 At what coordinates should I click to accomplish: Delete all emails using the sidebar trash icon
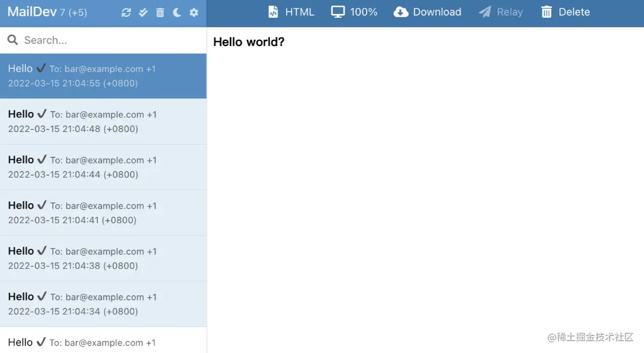[x=160, y=12]
